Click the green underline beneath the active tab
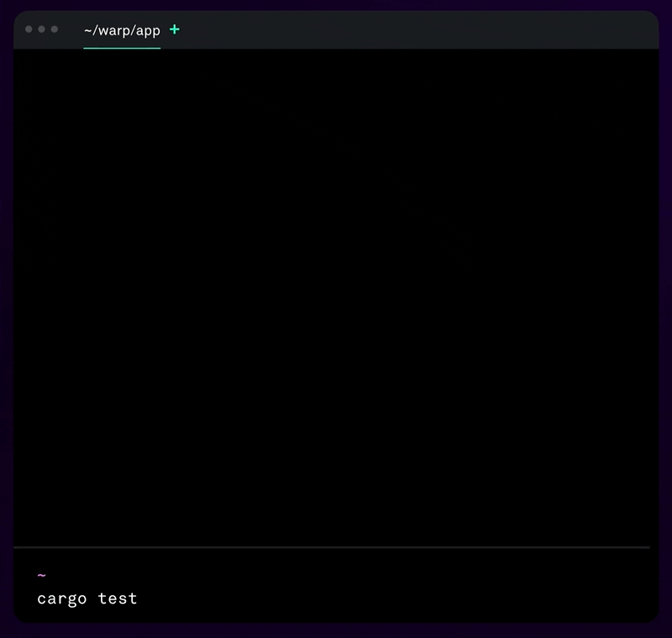 tap(122, 48)
